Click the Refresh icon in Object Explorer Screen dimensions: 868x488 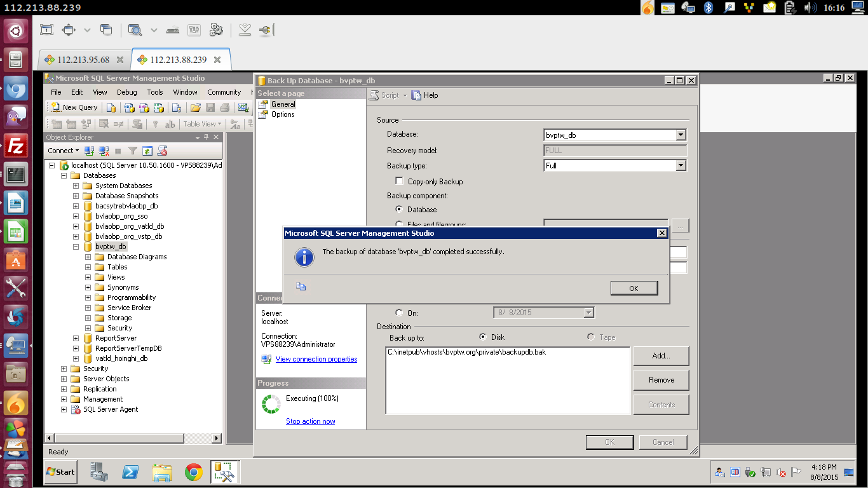pos(147,151)
